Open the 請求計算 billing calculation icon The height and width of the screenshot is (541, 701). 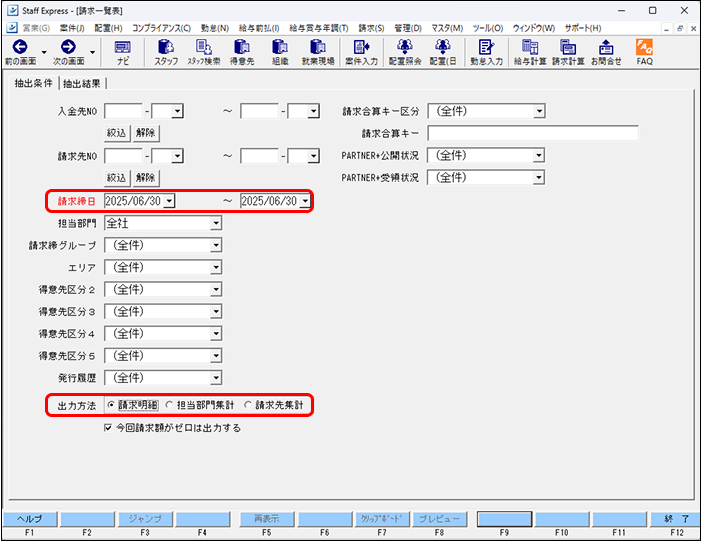click(x=568, y=52)
